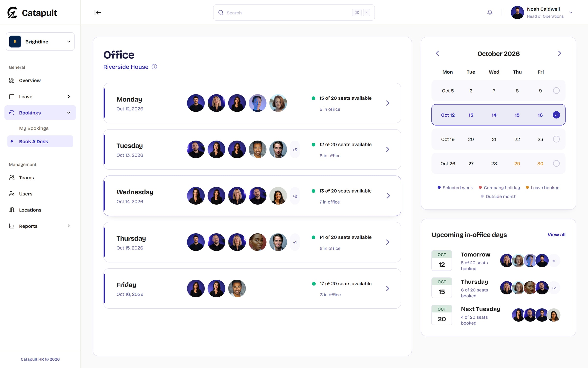Open the Brightline workspace dropdown

(40, 41)
